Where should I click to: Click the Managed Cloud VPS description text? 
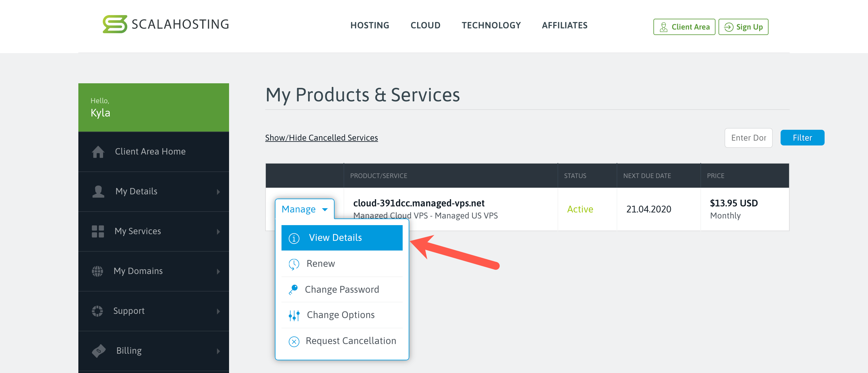pos(425,215)
